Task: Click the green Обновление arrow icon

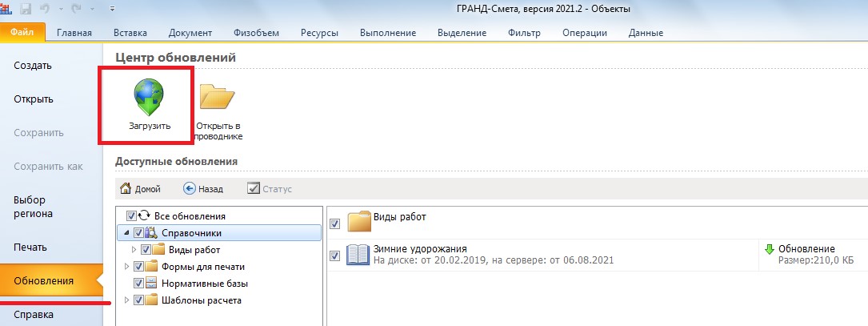Action: click(x=770, y=250)
